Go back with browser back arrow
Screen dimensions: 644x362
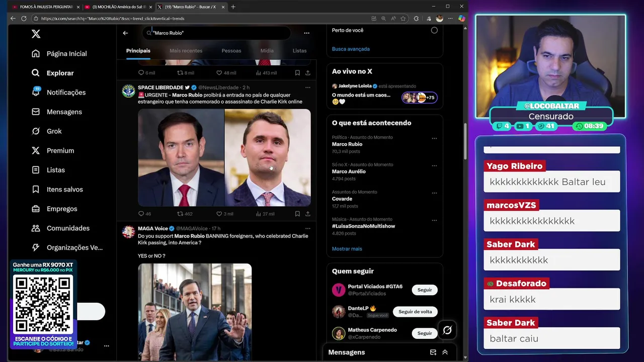tap(13, 19)
